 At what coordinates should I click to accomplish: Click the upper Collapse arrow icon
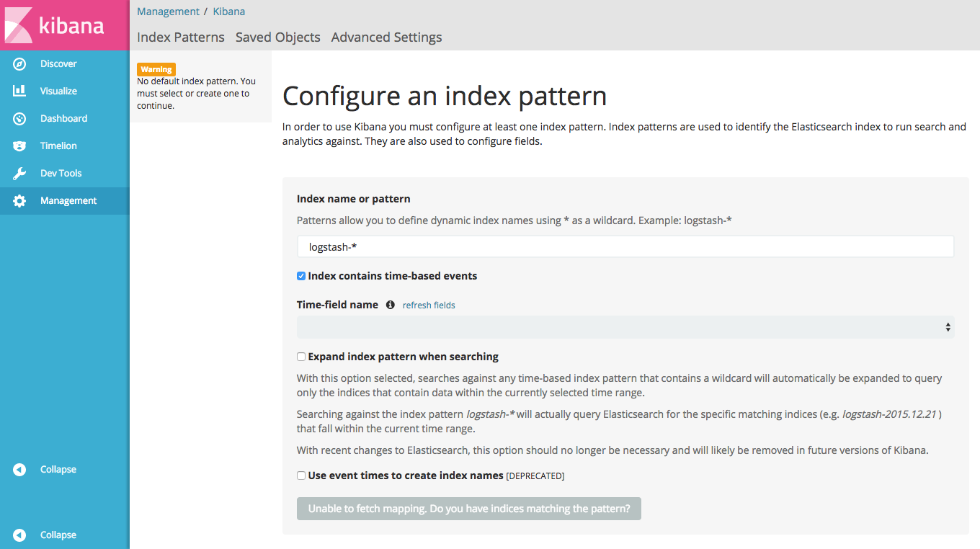click(x=19, y=470)
